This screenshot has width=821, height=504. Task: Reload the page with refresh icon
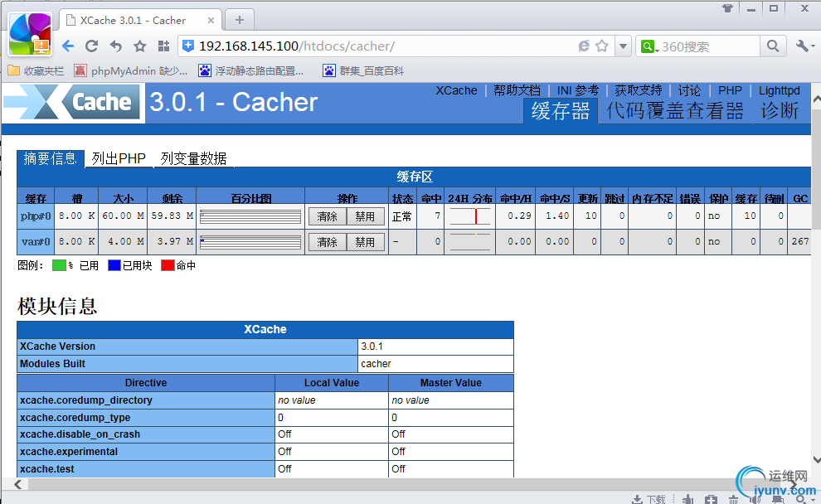click(x=91, y=46)
